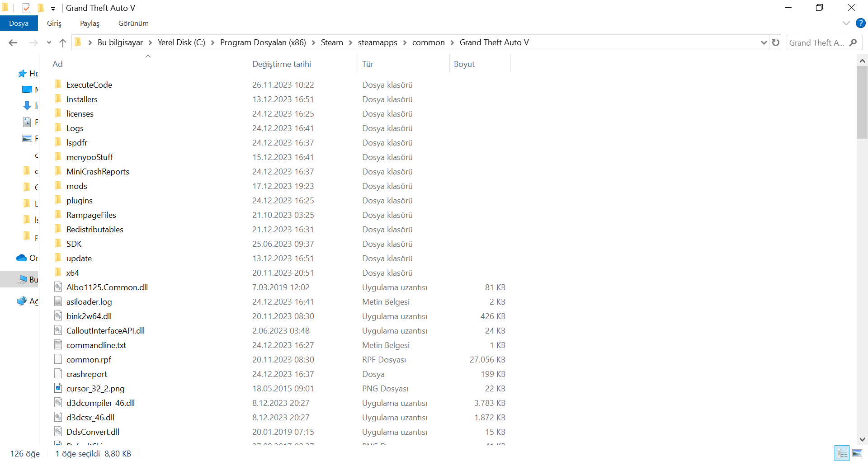Click the asiloader.log text file icon
This screenshot has width=868, height=461.
pos(58,301)
